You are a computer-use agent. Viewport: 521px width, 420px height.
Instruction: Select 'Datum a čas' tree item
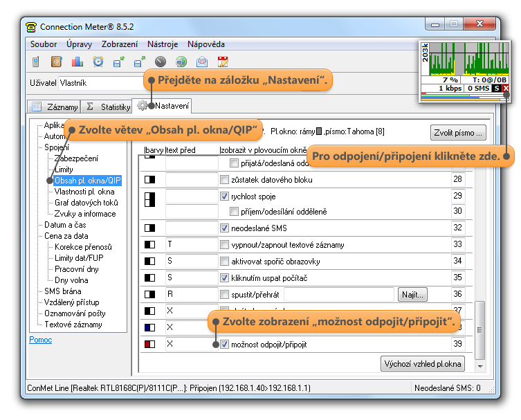click(65, 225)
